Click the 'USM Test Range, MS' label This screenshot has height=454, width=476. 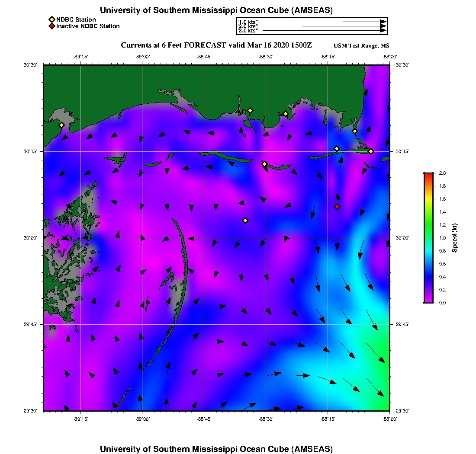pos(361,45)
